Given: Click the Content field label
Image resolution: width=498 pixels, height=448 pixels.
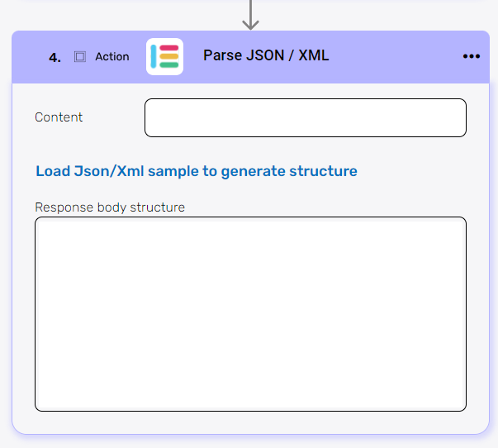Looking at the screenshot, I should point(59,117).
